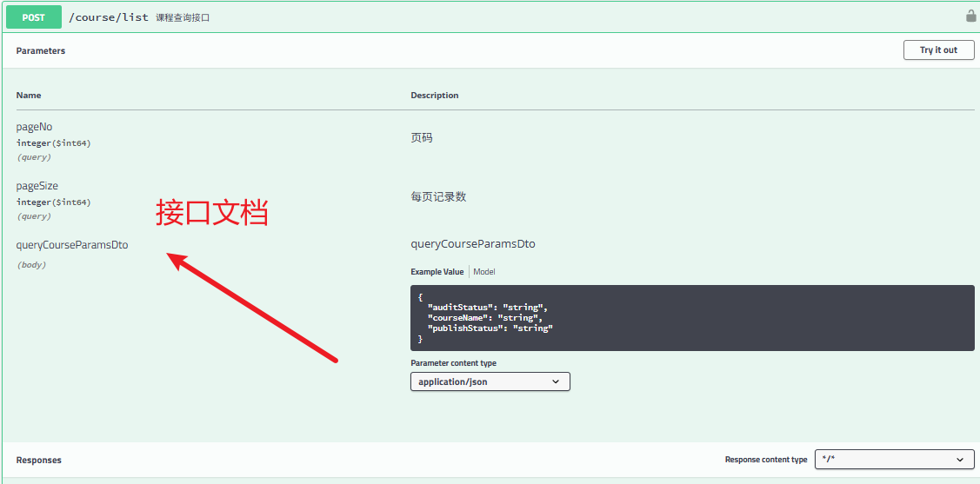Viewport: 980px width, 484px height.
Task: Click the example JSON body code block
Action: click(692, 318)
